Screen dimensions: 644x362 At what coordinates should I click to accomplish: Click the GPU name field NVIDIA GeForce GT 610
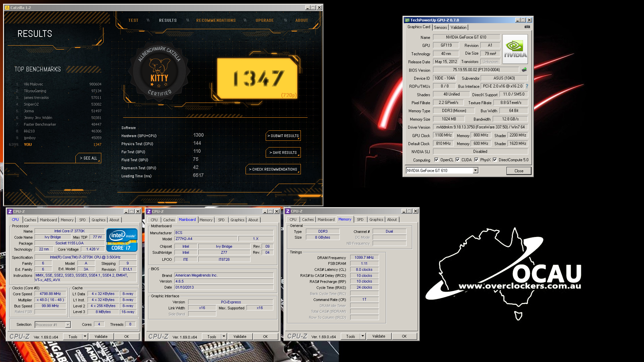click(466, 37)
